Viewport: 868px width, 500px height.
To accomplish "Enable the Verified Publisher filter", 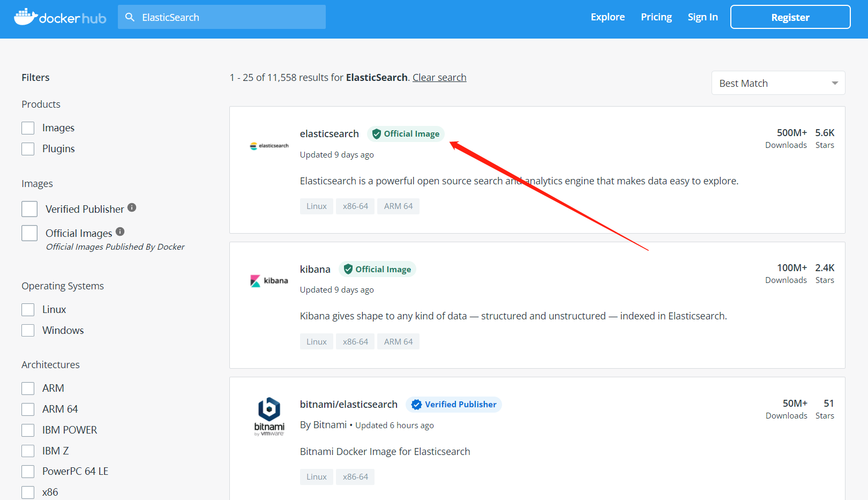I will click(x=29, y=209).
